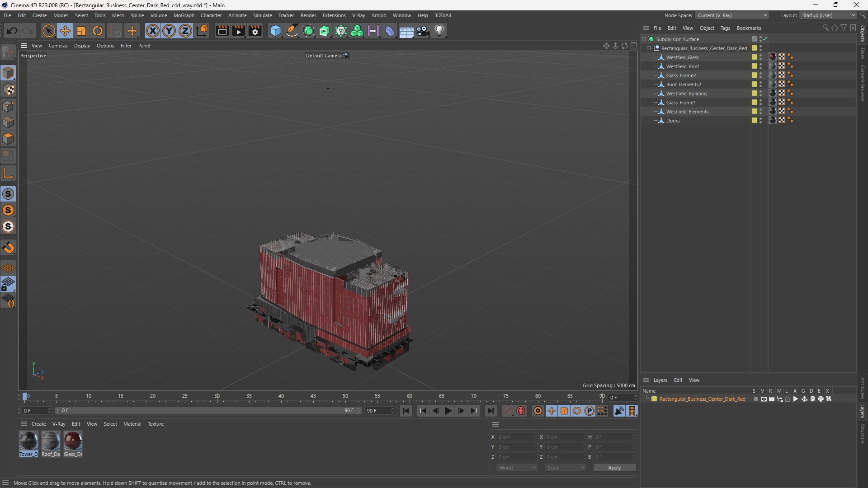Open the World coordinate dropdown
Viewport: 868px width, 488px height.
(x=517, y=468)
